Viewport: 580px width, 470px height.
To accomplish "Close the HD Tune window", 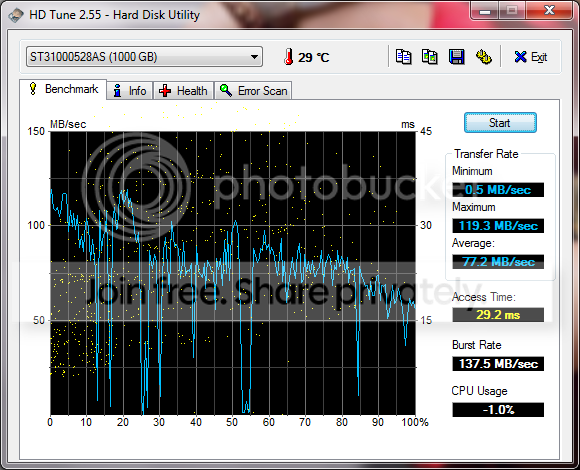I will pos(549,11).
